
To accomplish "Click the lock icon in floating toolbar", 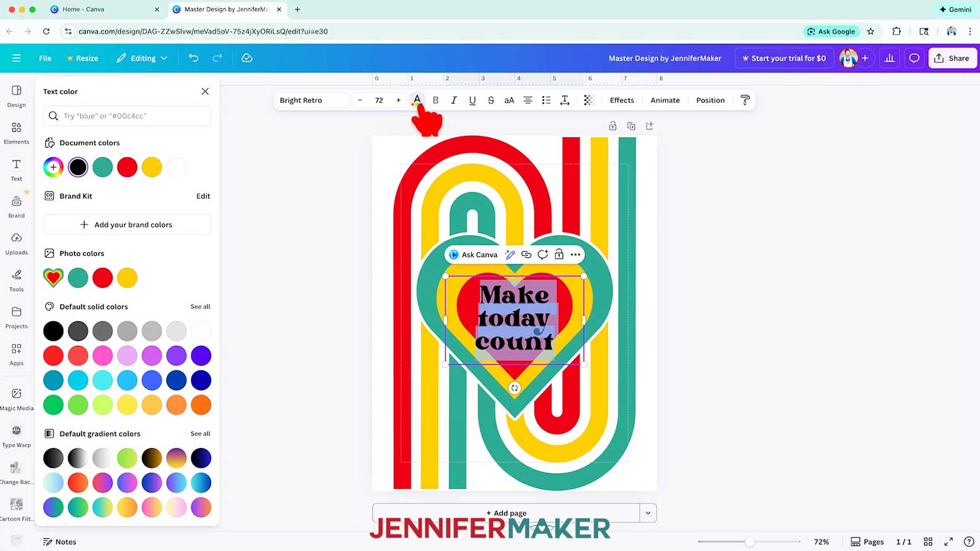I will [x=559, y=255].
